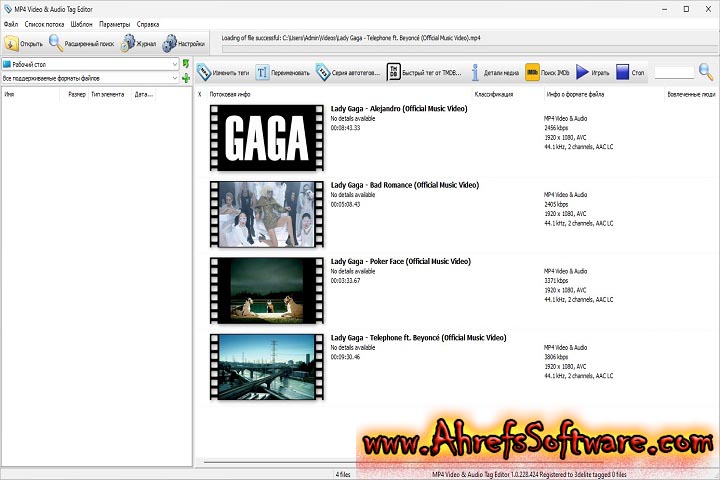
Task: Select the Lady Gaga Bad Romance thumbnail
Action: pos(267,214)
